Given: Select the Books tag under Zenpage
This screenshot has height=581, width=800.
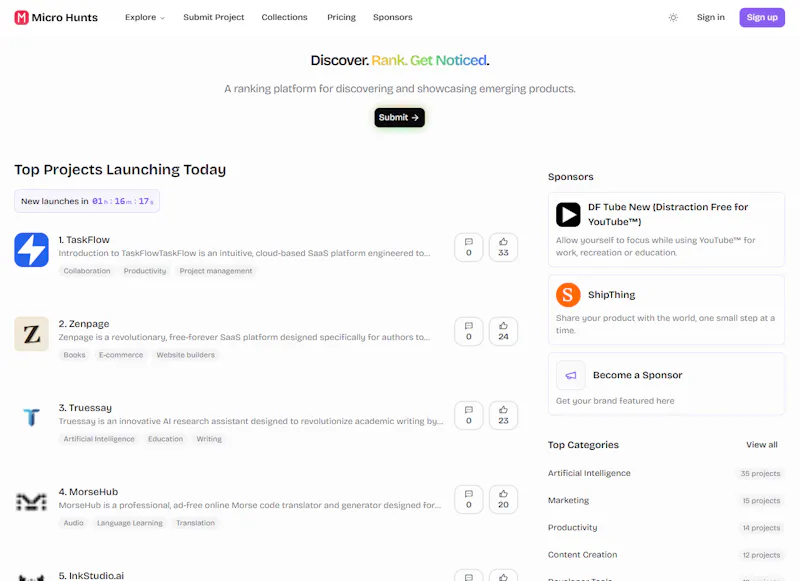Looking at the screenshot, I should pyautogui.click(x=74, y=355).
